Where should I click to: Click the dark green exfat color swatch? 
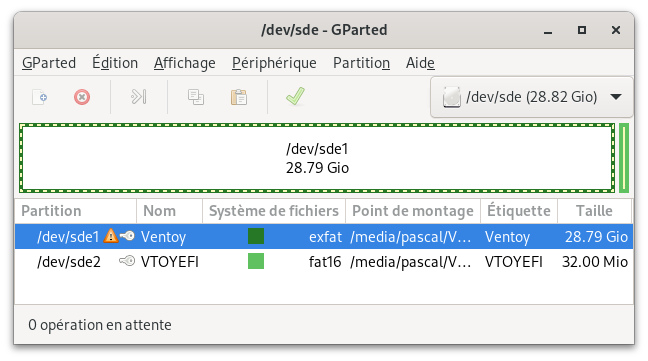(256, 236)
